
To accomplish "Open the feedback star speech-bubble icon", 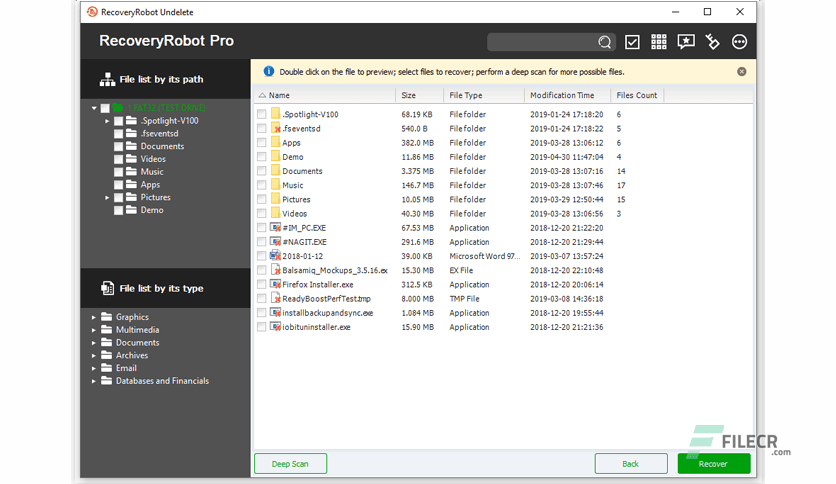I will click(x=686, y=42).
